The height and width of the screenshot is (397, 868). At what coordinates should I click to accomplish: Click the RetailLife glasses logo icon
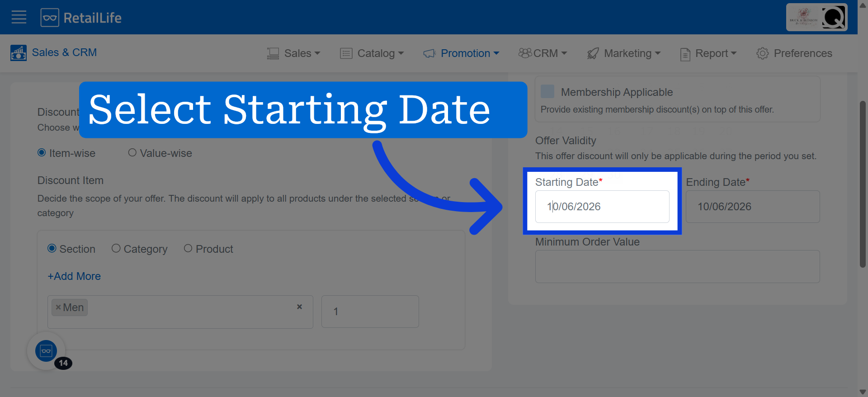click(50, 18)
